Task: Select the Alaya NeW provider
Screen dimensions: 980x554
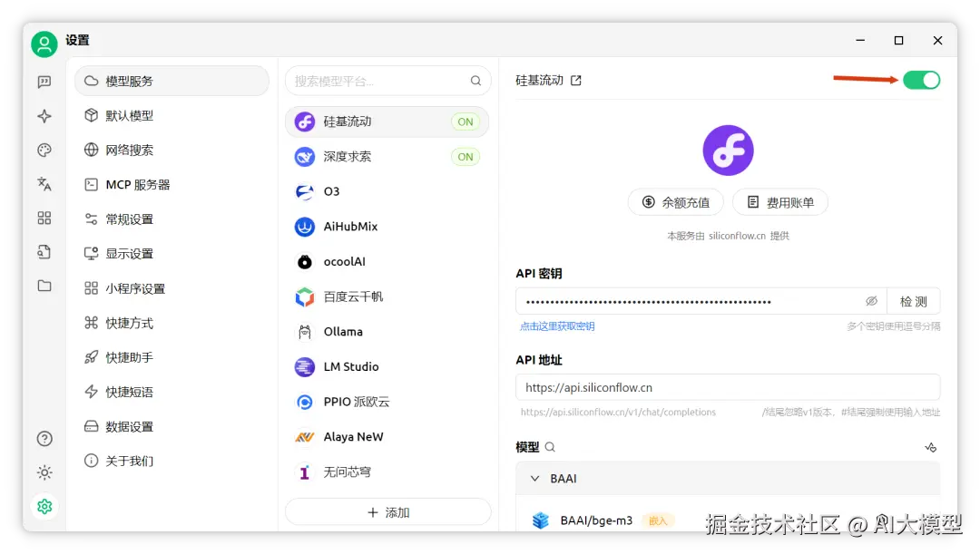Action: click(387, 436)
